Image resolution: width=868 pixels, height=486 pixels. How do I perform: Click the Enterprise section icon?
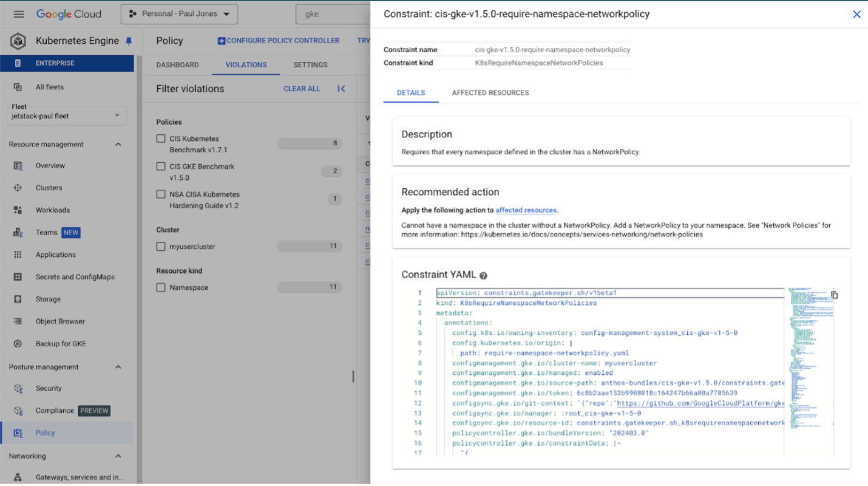click(18, 63)
